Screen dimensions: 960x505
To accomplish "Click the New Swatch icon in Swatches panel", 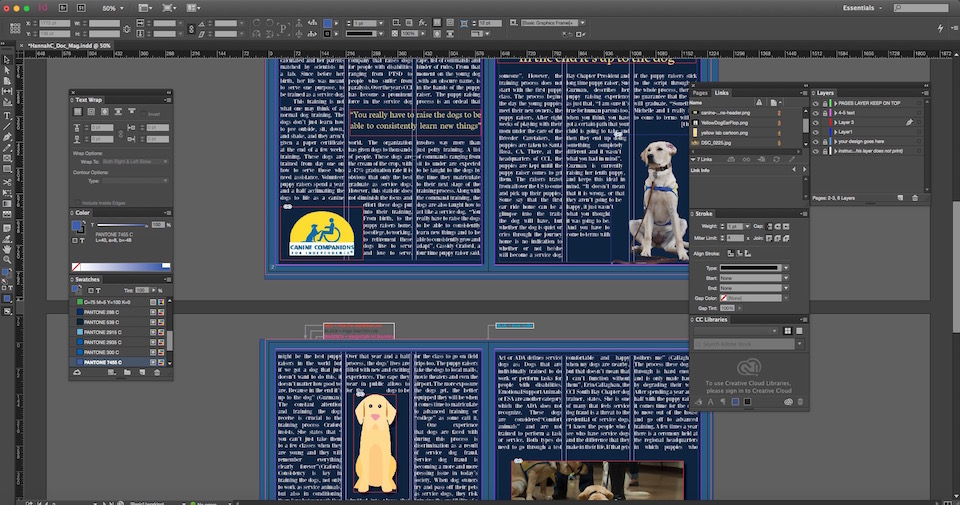I will point(142,372).
